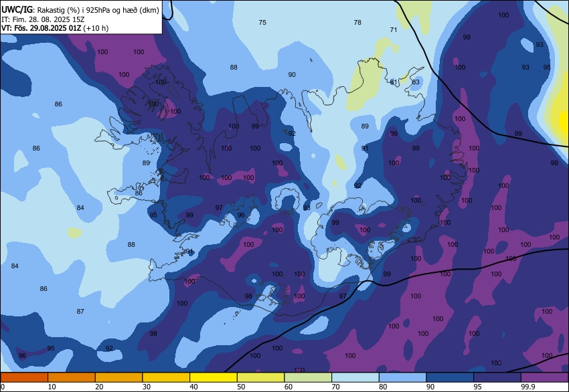Screen dimensions: 569x392
Task: Click the humidity value 87 on the map
Action: point(80,311)
